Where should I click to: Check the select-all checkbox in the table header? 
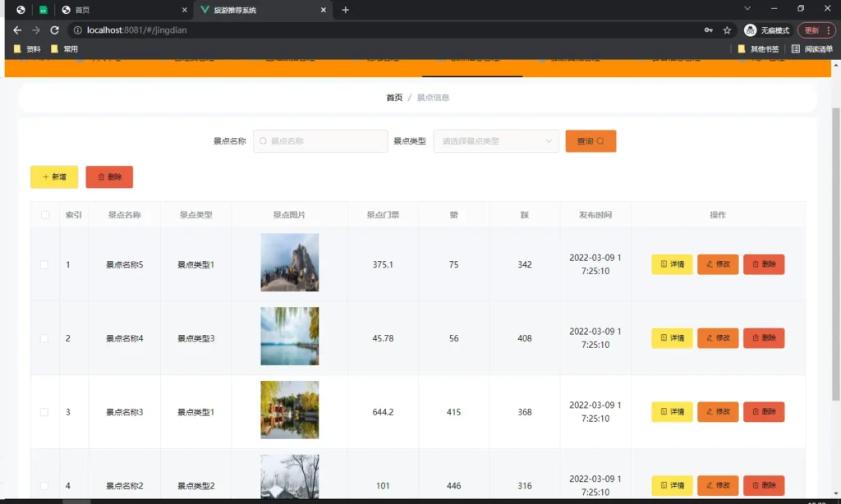click(45, 214)
